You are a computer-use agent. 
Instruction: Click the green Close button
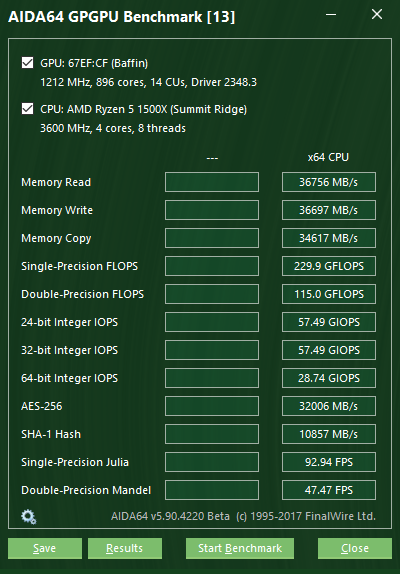point(355,548)
